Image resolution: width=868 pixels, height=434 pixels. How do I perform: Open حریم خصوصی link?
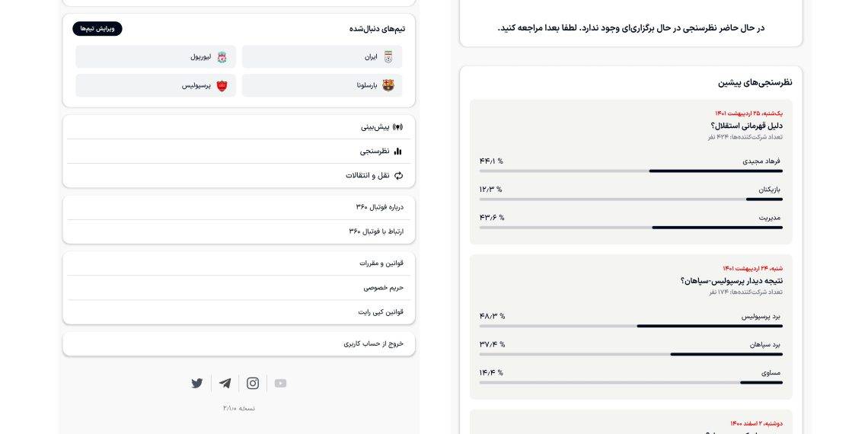click(x=383, y=288)
